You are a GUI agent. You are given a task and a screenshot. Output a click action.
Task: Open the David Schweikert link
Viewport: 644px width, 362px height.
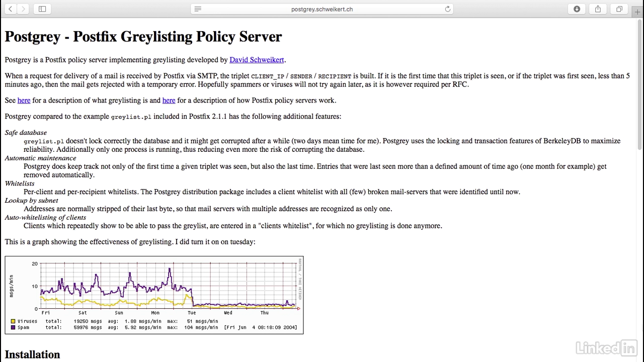coord(257,60)
